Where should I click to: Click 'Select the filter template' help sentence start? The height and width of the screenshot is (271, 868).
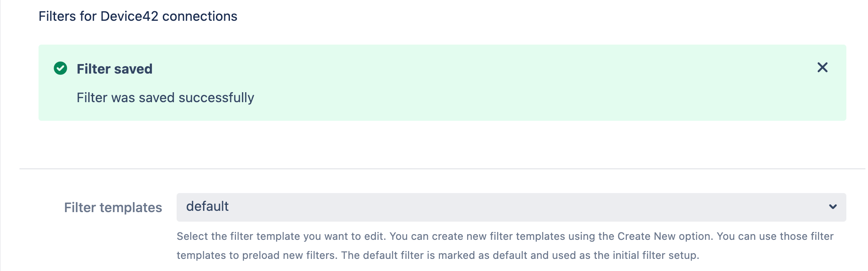(x=238, y=236)
